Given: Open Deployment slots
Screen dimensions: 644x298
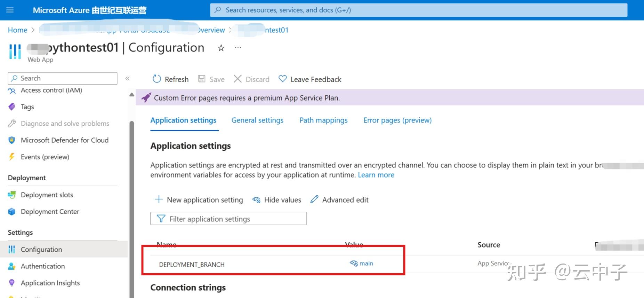Looking at the screenshot, I should (x=47, y=195).
